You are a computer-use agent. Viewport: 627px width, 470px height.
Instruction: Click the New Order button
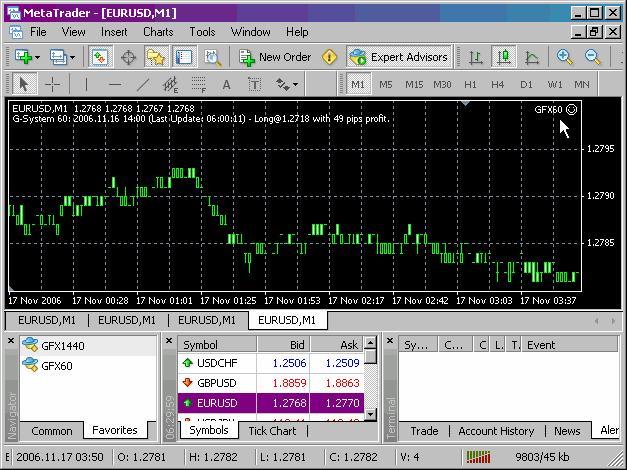tap(275, 57)
